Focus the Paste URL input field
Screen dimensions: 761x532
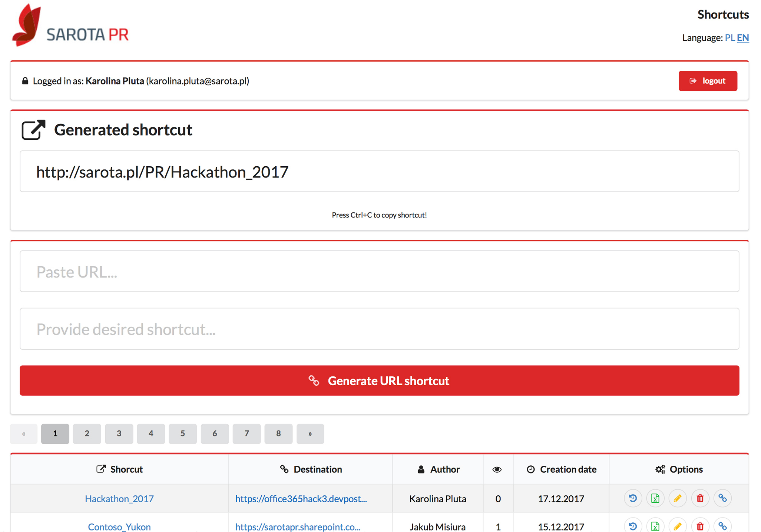pos(379,272)
